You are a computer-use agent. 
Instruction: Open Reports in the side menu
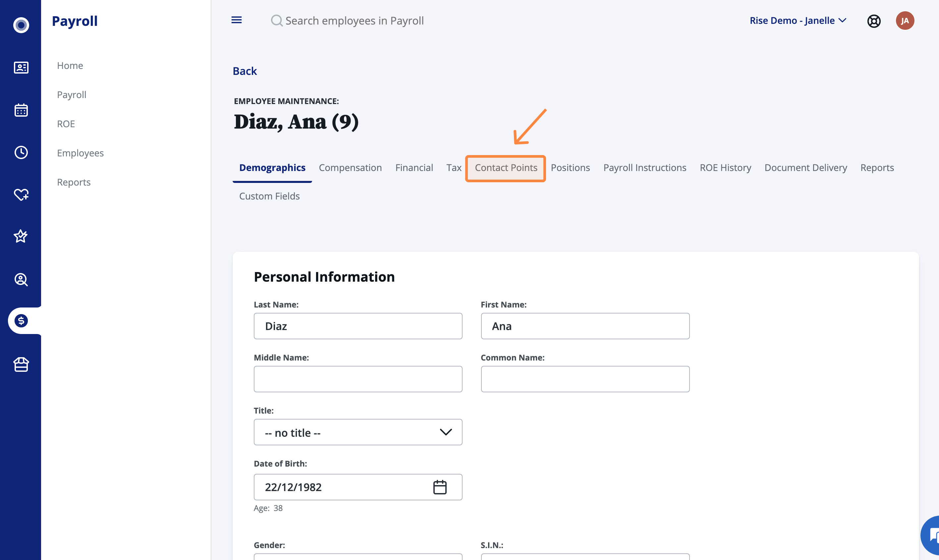point(74,182)
